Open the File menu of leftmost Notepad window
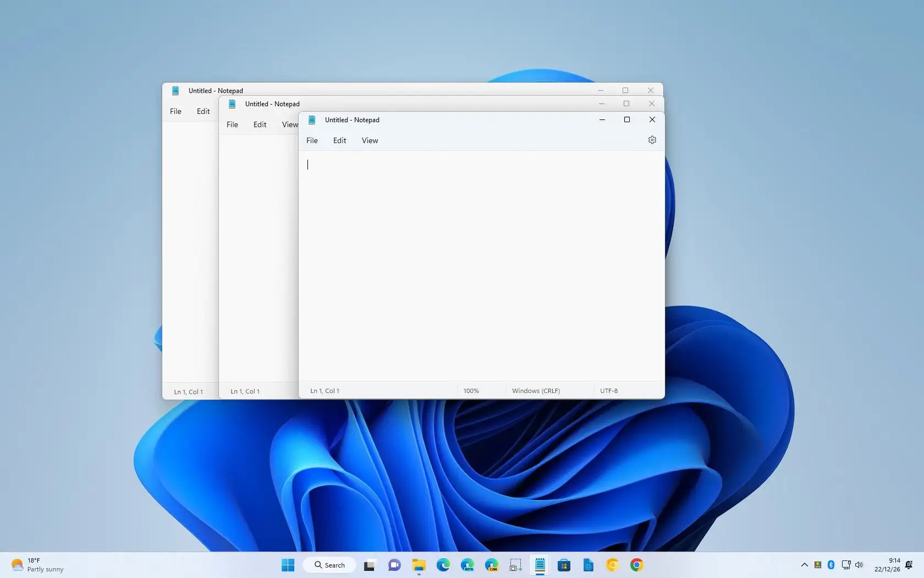This screenshot has width=924, height=578. (175, 111)
